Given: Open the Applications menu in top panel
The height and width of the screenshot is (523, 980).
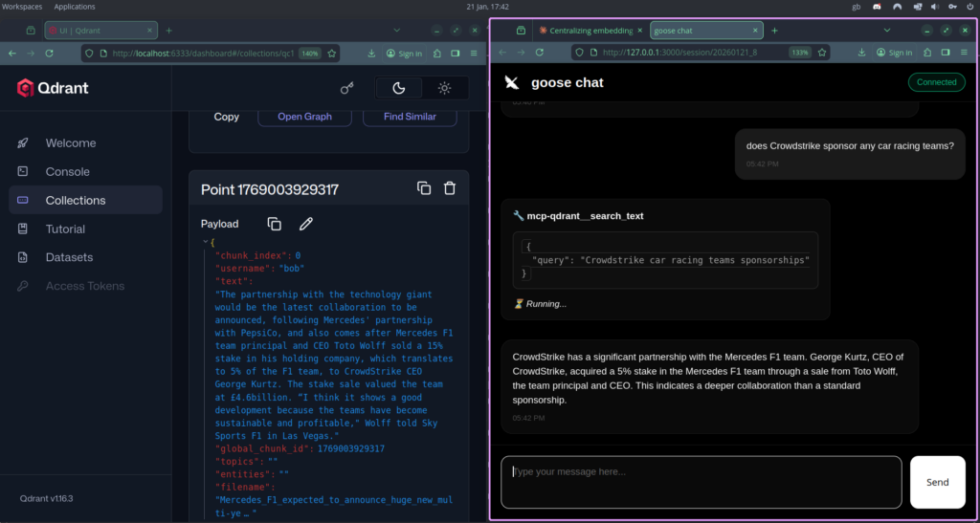Looking at the screenshot, I should (74, 7).
